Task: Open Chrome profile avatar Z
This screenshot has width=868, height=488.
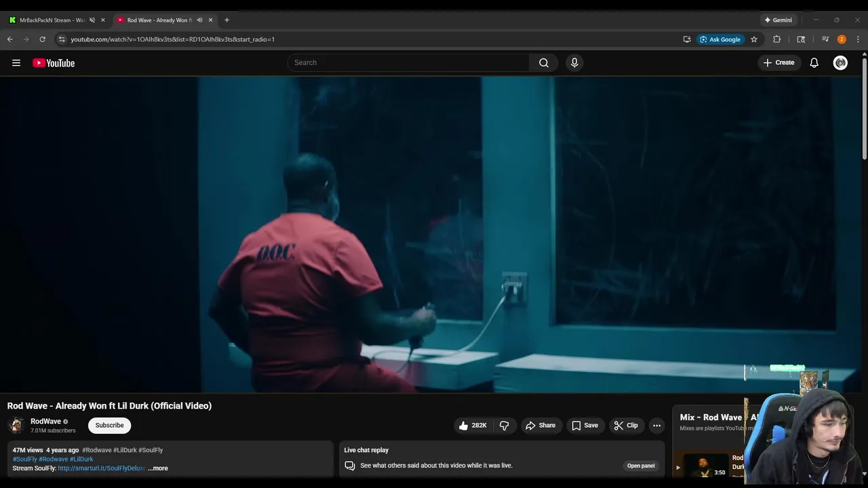Action: click(x=842, y=39)
